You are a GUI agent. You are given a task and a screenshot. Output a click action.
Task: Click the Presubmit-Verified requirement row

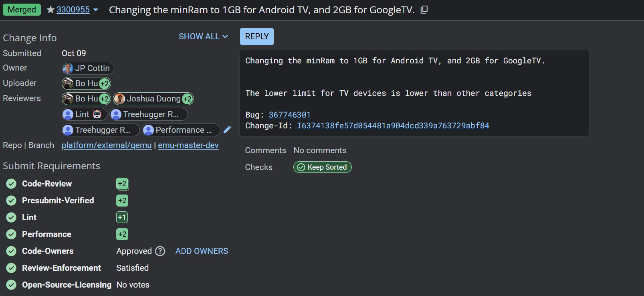point(58,201)
